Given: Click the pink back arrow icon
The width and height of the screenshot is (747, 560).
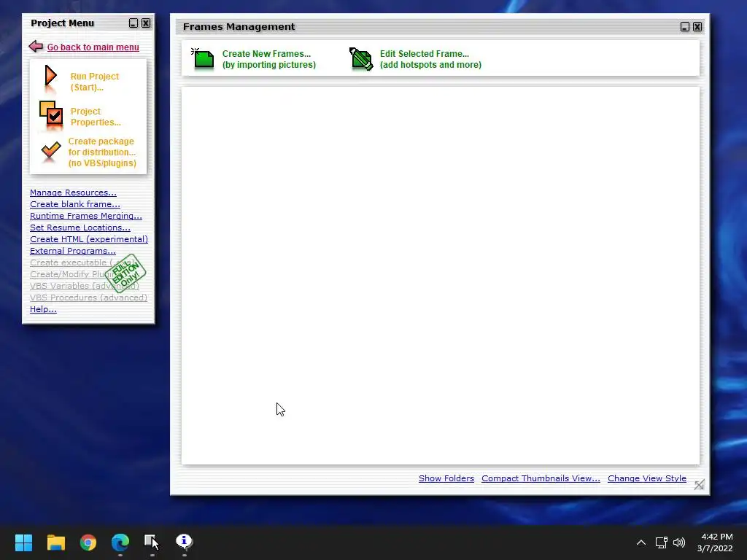Looking at the screenshot, I should (x=36, y=46).
